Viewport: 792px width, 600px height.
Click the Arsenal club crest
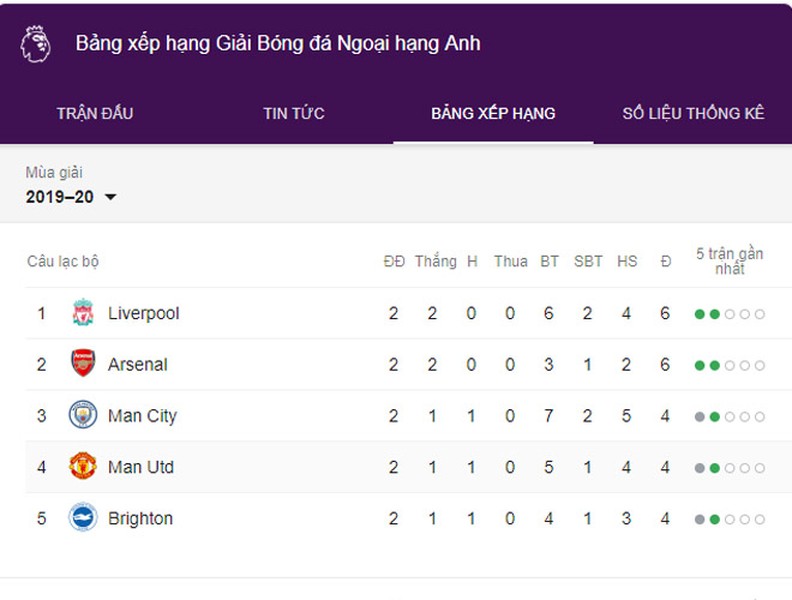click(83, 363)
